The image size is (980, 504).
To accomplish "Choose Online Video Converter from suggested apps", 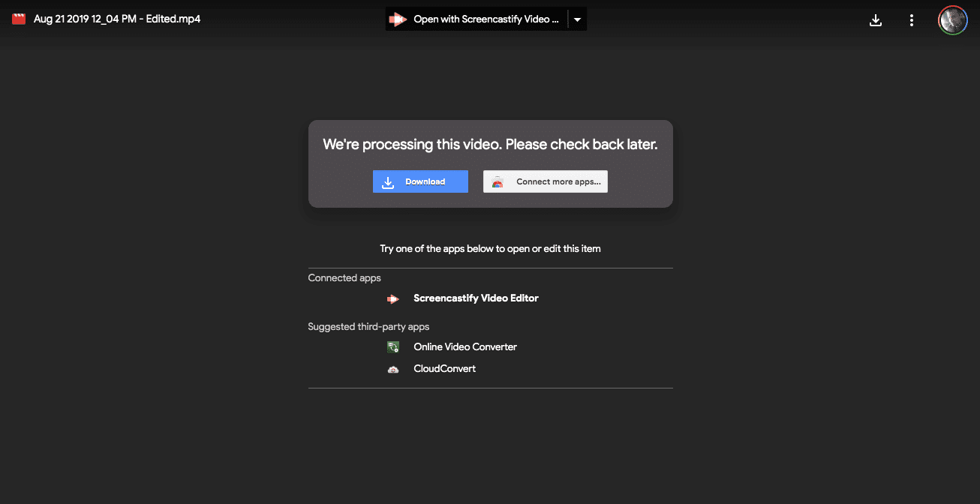I will tap(465, 347).
